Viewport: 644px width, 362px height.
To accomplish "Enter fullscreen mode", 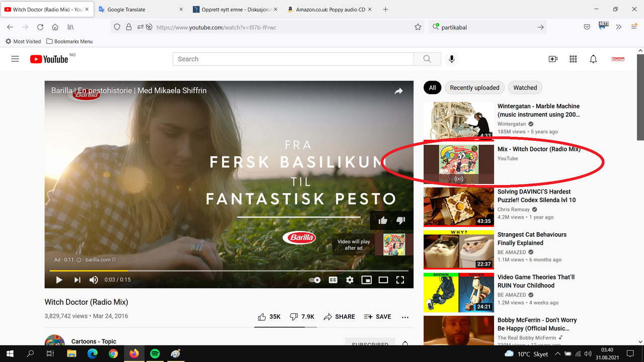I will point(400,280).
